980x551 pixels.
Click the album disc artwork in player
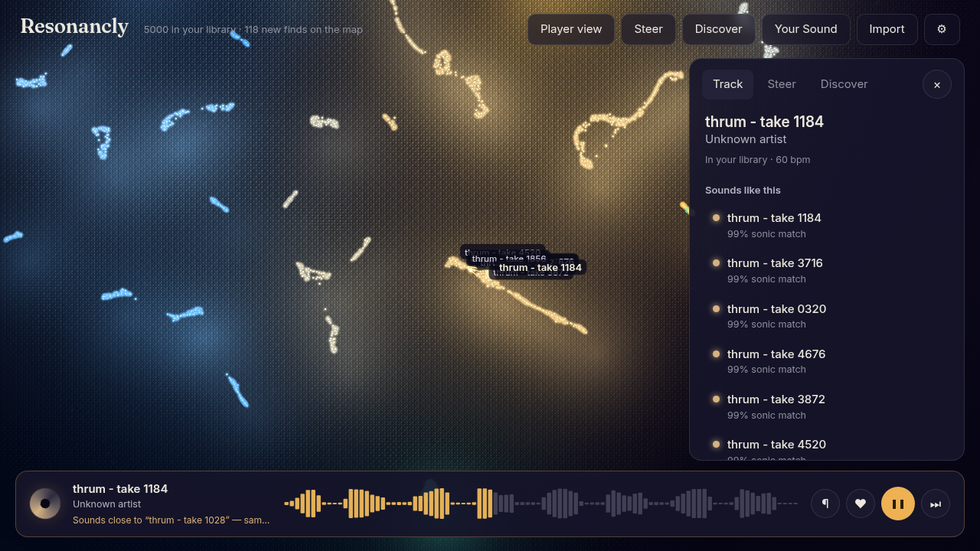point(45,504)
